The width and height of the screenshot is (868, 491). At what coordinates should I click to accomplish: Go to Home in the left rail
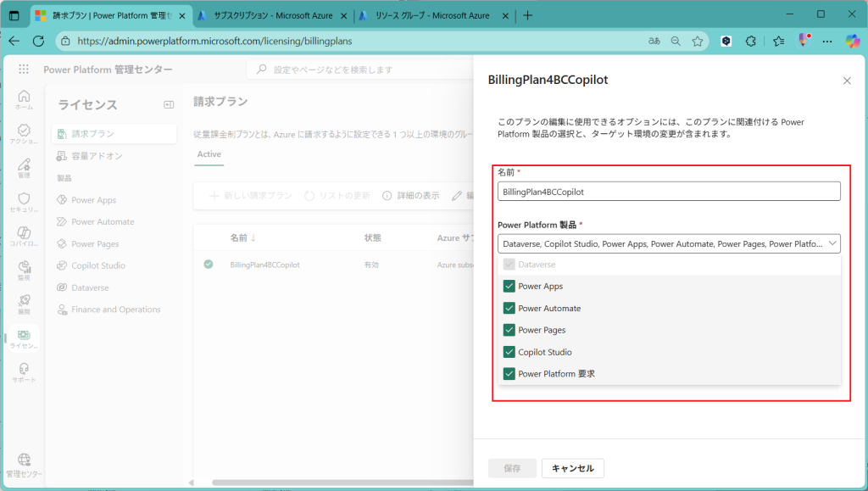[x=24, y=99]
